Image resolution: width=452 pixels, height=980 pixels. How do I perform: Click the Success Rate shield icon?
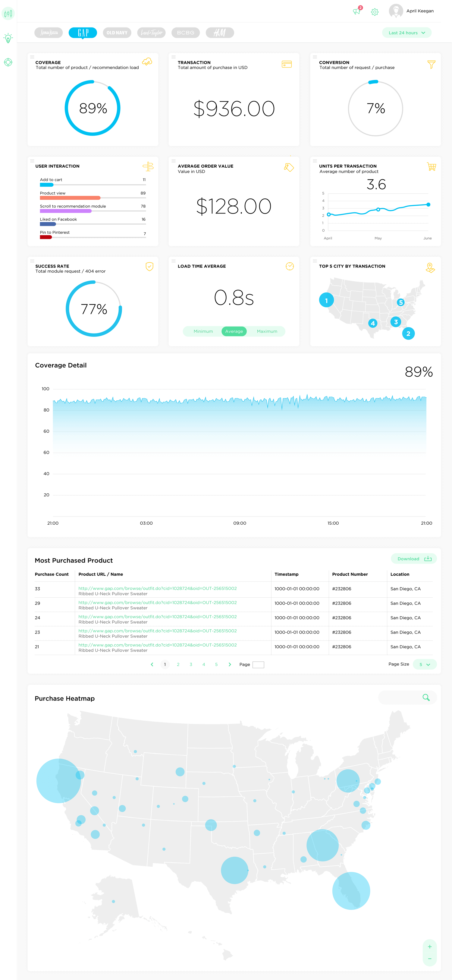(x=149, y=266)
